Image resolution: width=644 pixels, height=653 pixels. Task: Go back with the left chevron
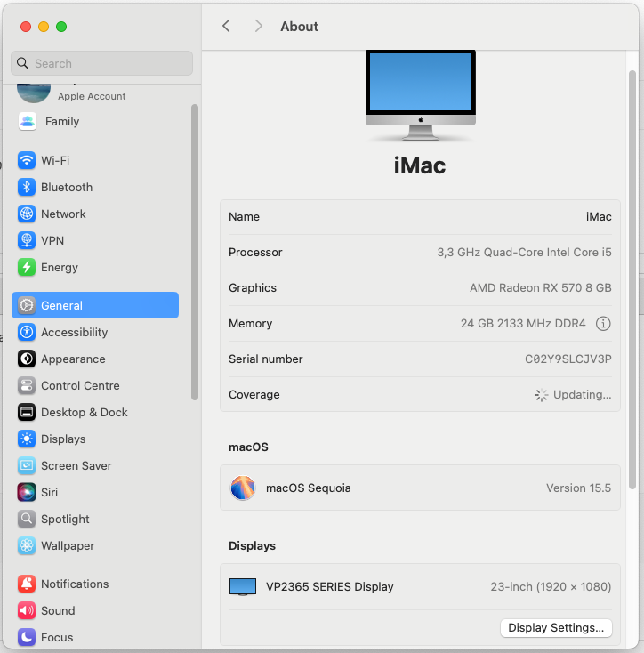[226, 26]
